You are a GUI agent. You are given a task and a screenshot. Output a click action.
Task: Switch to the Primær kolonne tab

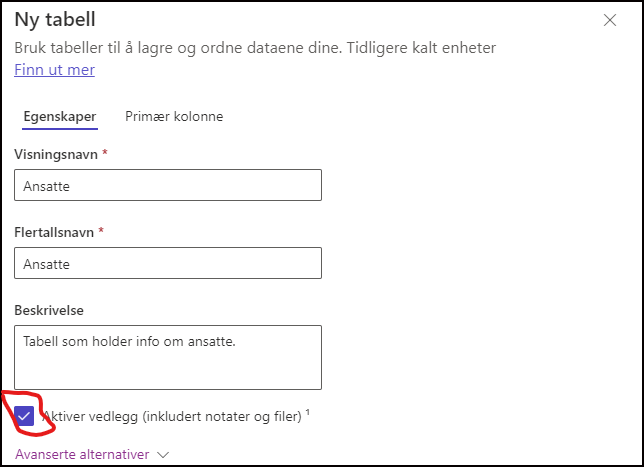(174, 117)
